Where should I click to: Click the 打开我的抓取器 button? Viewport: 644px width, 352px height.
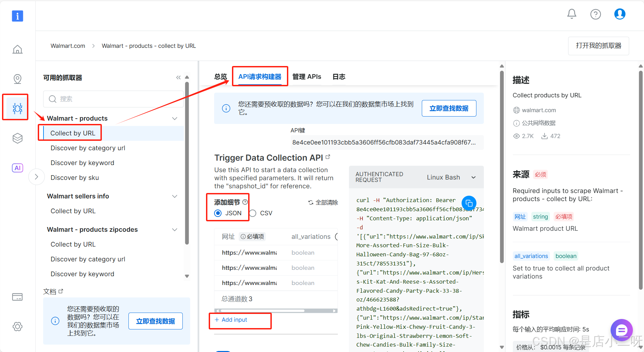click(598, 46)
